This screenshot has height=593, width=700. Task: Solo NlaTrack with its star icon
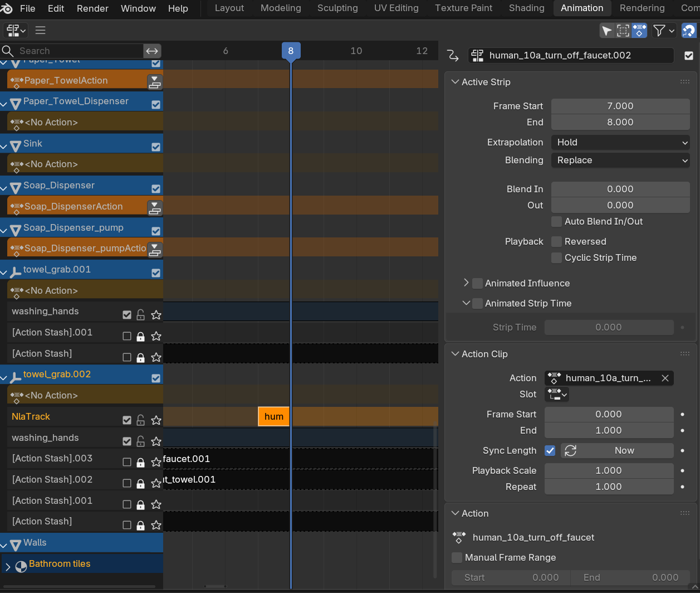click(156, 420)
